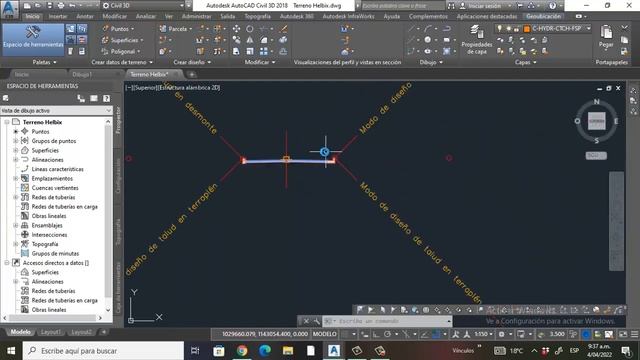
Task: Open the Civil 3D workspace dropdown
Action: click(143, 6)
